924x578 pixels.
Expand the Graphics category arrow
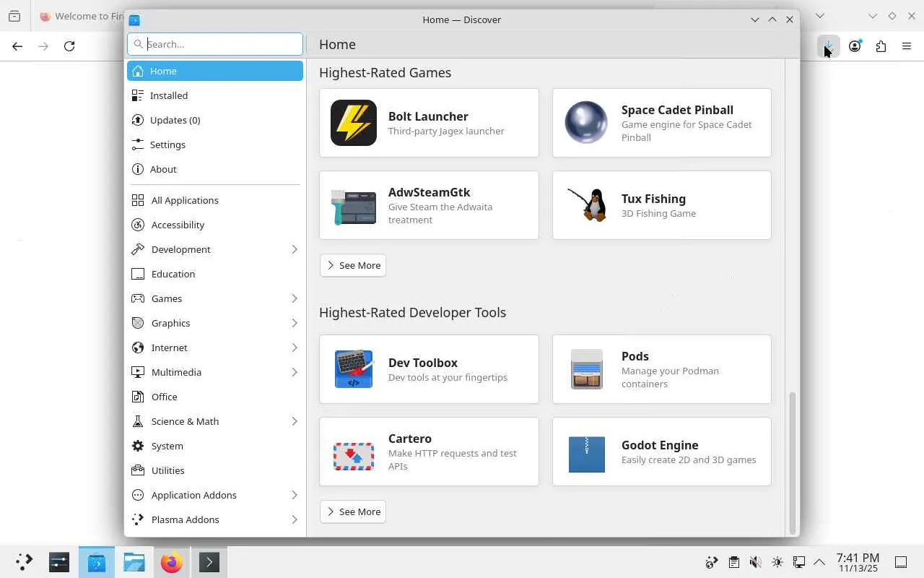[295, 323]
